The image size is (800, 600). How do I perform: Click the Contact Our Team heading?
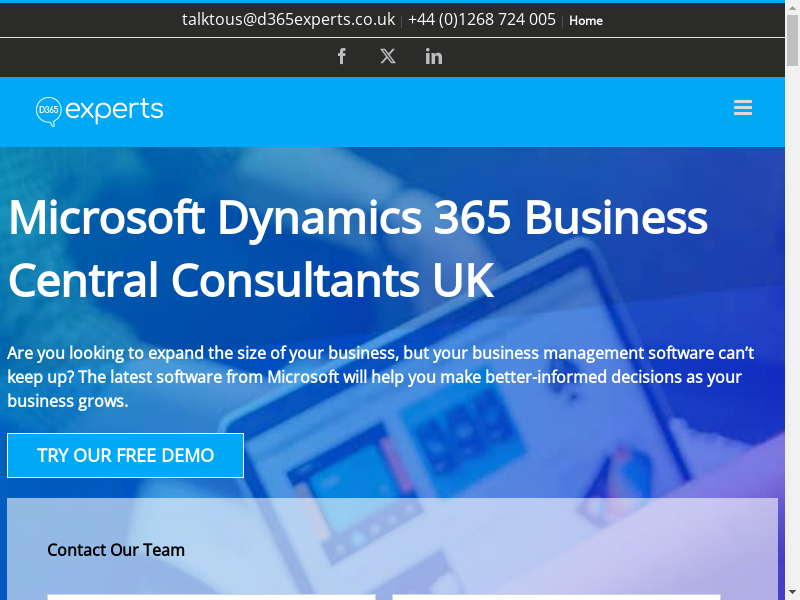116,550
